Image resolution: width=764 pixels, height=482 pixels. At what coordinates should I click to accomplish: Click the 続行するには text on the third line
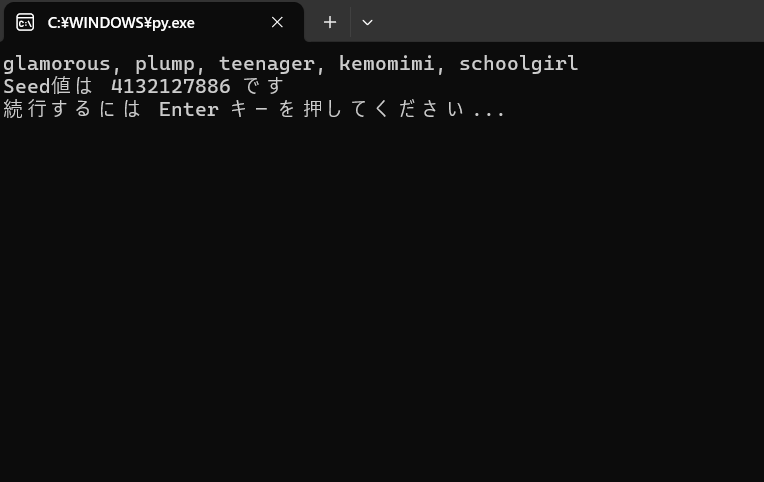tap(72, 109)
